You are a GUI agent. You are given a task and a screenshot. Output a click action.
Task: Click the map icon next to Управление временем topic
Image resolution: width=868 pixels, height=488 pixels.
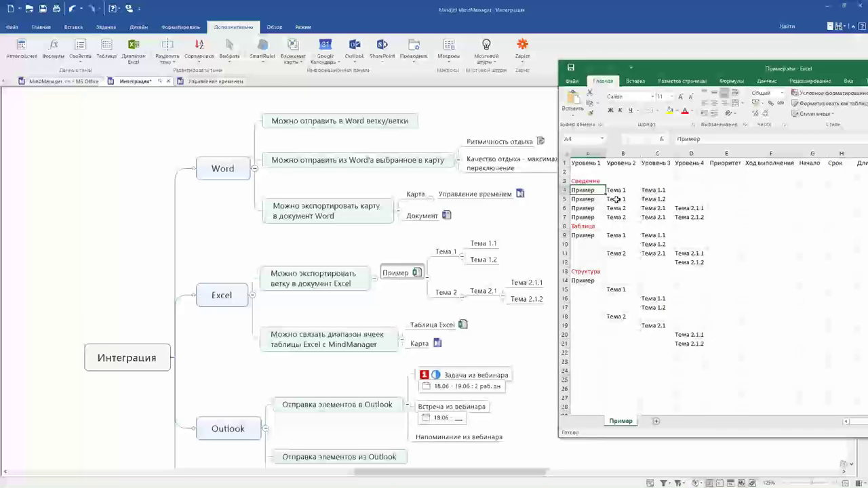[x=520, y=193]
